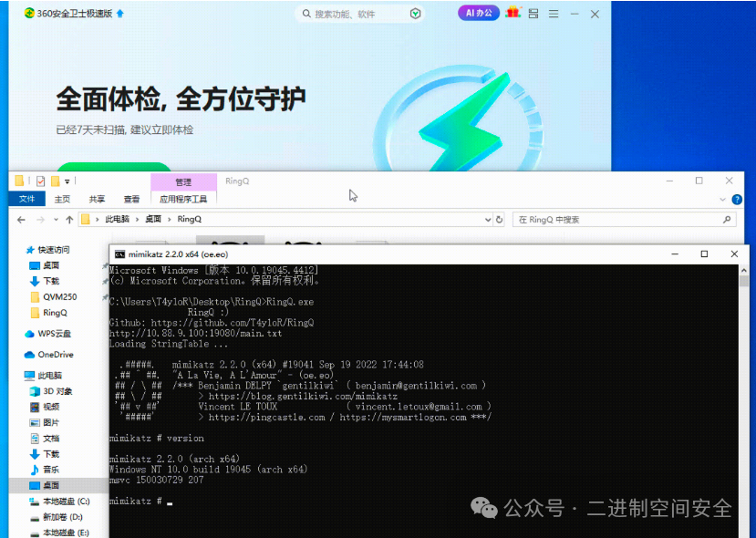The height and width of the screenshot is (538, 756).
Task: Select 快速访问 in navigation pane
Action: [47, 250]
